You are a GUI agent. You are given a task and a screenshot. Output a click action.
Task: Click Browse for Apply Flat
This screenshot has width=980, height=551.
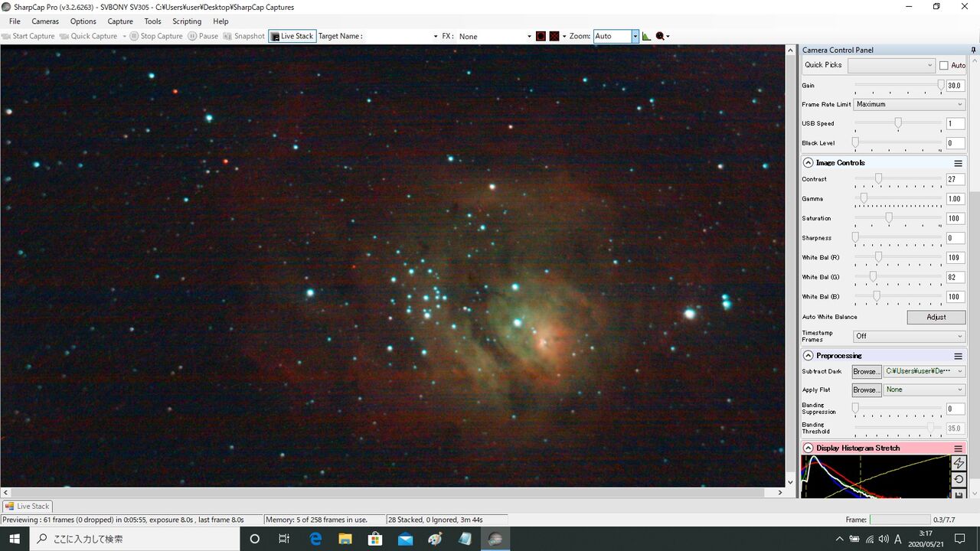pos(867,390)
